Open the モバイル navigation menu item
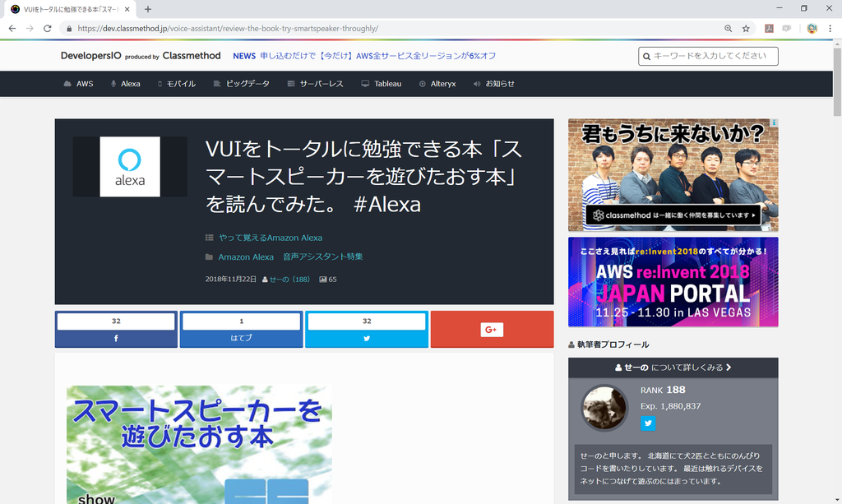842x504 pixels. [x=176, y=84]
